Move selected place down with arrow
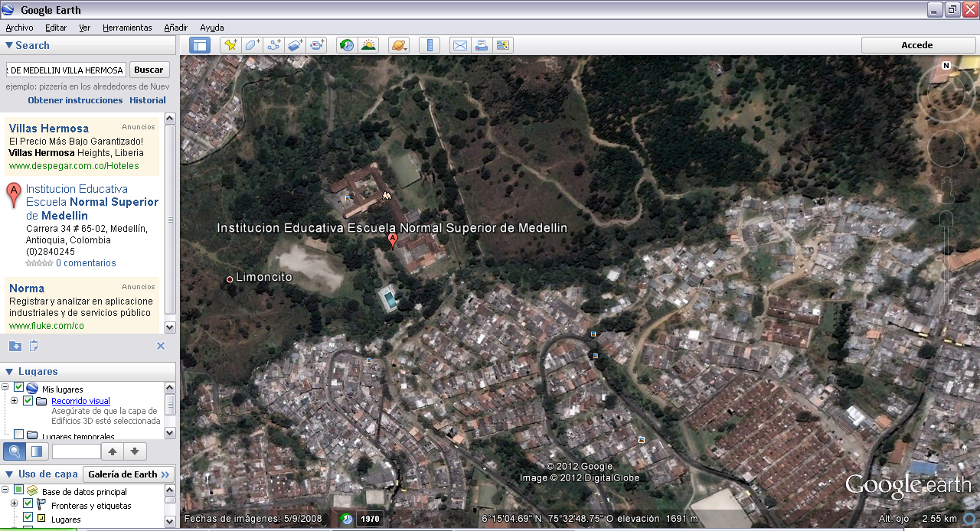The height and width of the screenshot is (531, 980). tap(134, 451)
